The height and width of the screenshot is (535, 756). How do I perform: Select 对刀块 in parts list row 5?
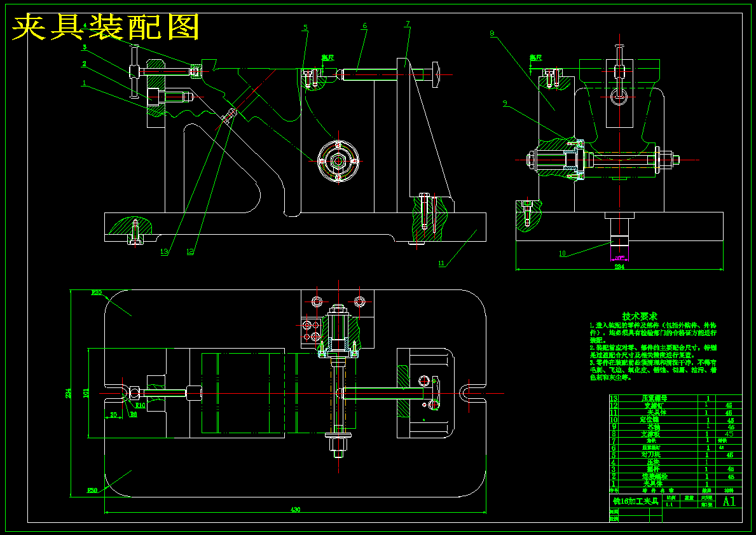click(x=650, y=455)
